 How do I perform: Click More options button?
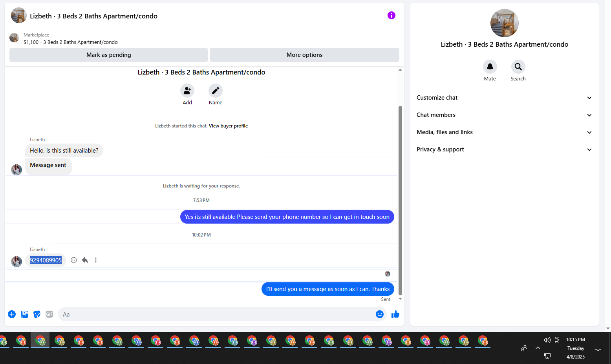tap(304, 55)
